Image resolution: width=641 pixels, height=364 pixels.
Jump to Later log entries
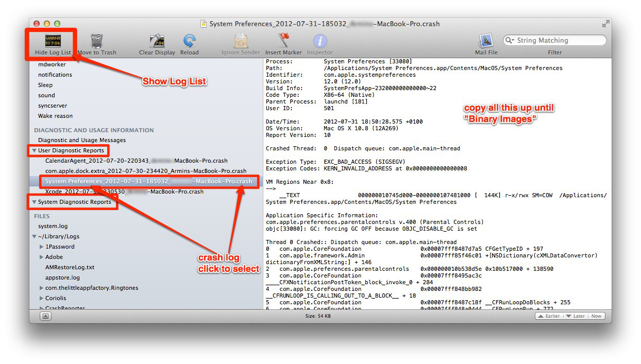[575, 316]
